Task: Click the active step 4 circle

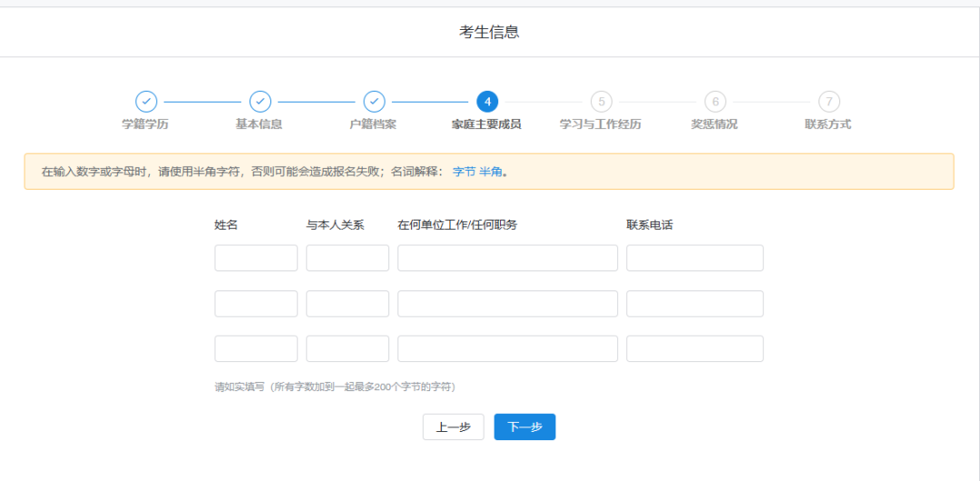Action: click(487, 102)
